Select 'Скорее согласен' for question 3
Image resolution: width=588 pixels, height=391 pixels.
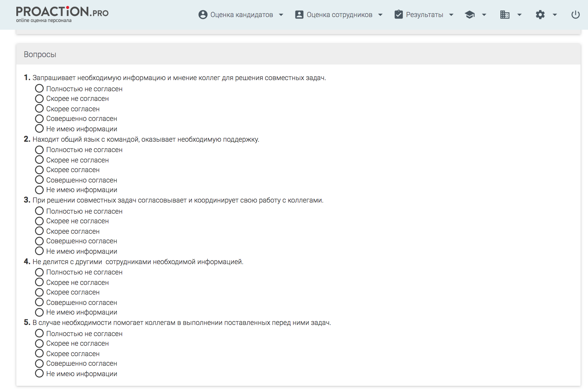(x=39, y=231)
